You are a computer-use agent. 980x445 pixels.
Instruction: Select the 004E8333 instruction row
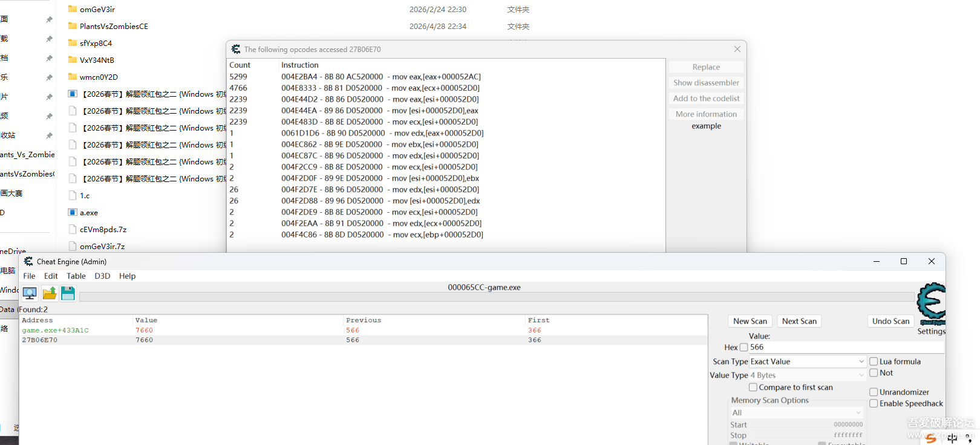[446, 88]
